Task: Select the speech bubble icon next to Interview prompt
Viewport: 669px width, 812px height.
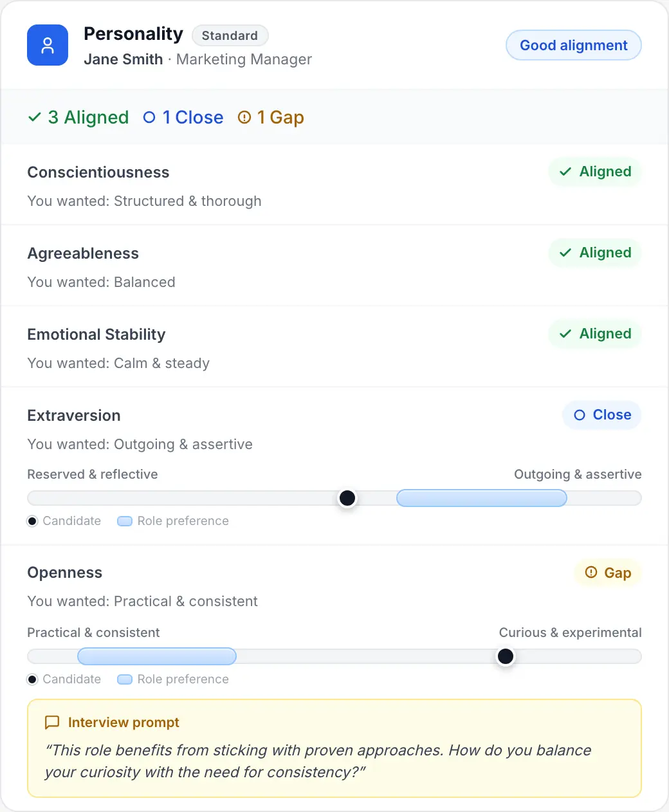Action: click(52, 722)
